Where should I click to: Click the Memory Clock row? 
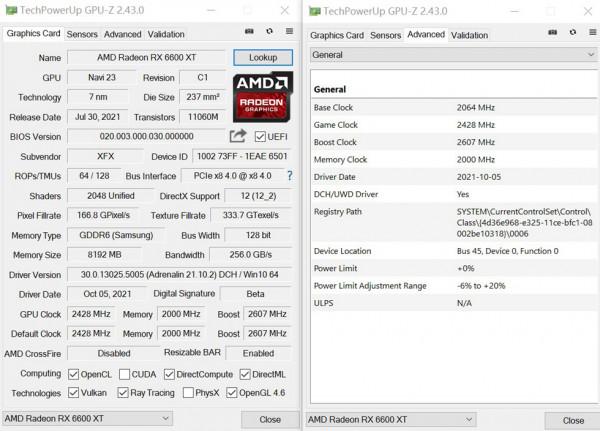point(454,159)
